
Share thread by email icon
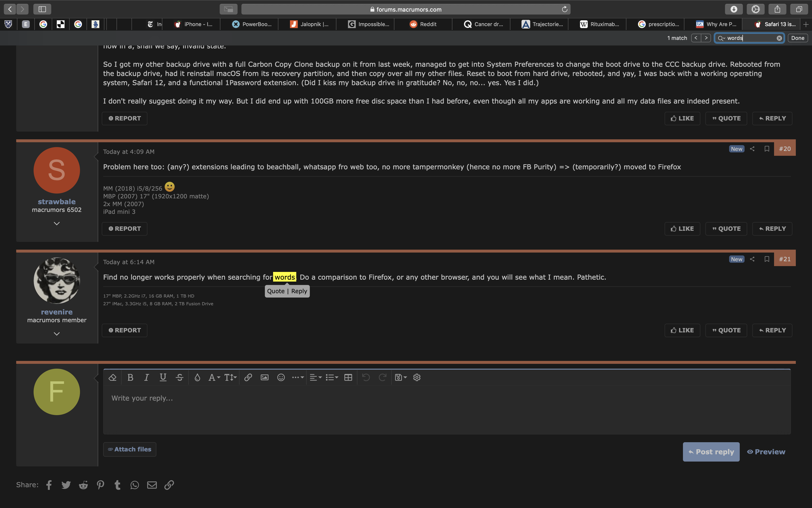pos(152,485)
